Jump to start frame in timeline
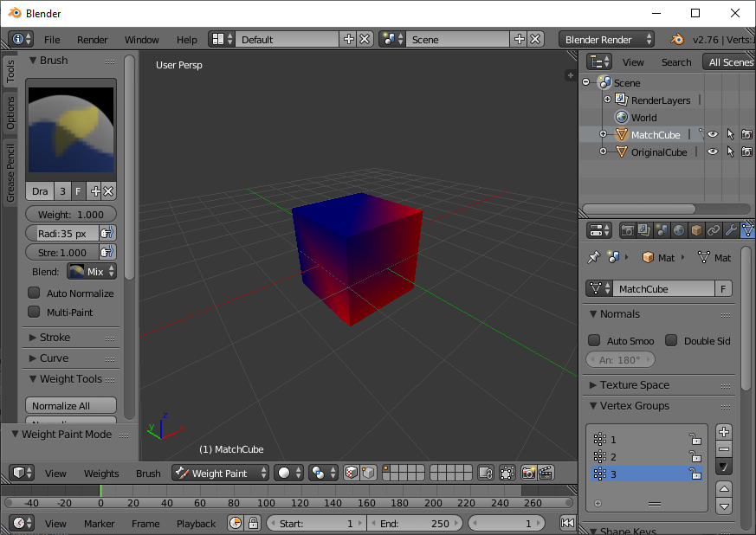756x535 pixels. coord(567,523)
